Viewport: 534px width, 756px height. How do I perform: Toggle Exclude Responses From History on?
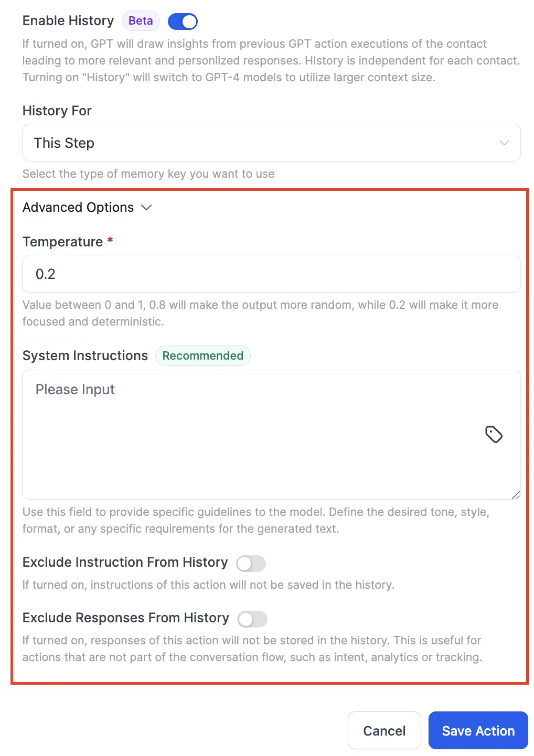coord(252,619)
